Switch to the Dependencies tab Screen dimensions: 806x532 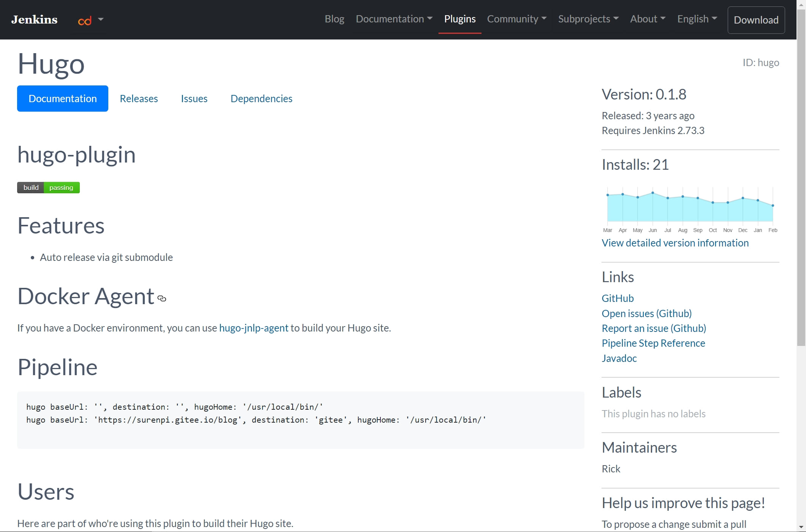[x=261, y=99]
